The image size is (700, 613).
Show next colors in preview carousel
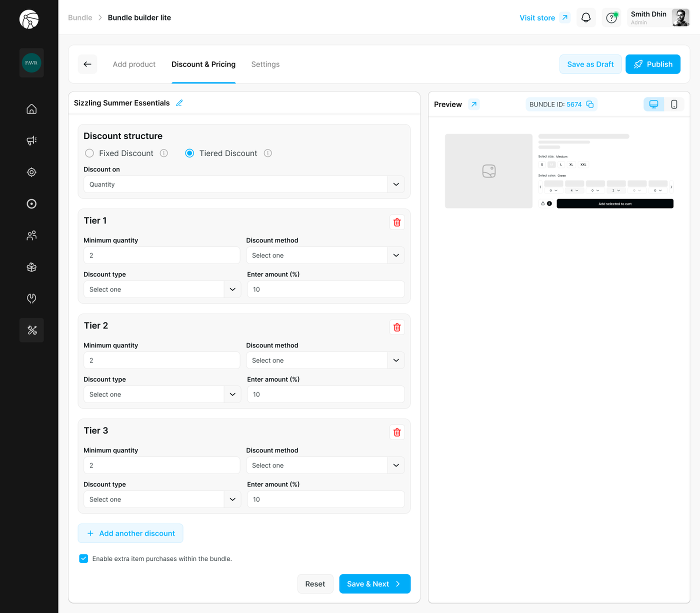[671, 187]
